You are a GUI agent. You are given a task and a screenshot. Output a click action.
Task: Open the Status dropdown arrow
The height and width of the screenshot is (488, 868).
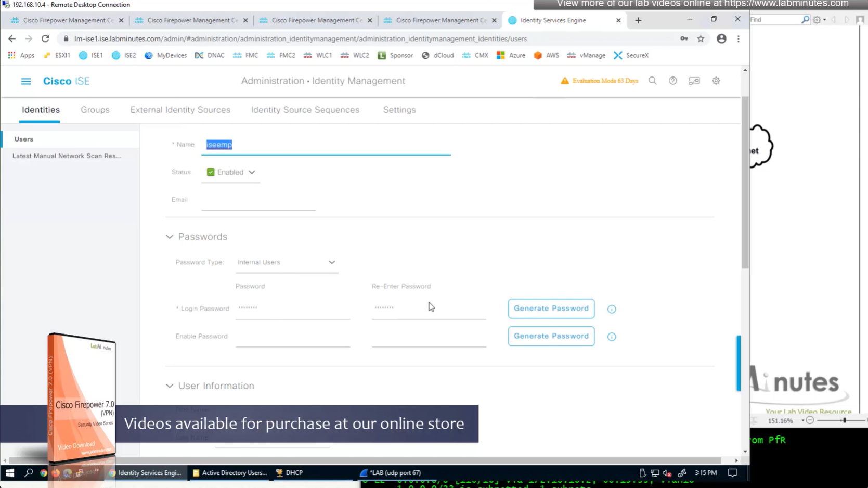pyautogui.click(x=252, y=172)
